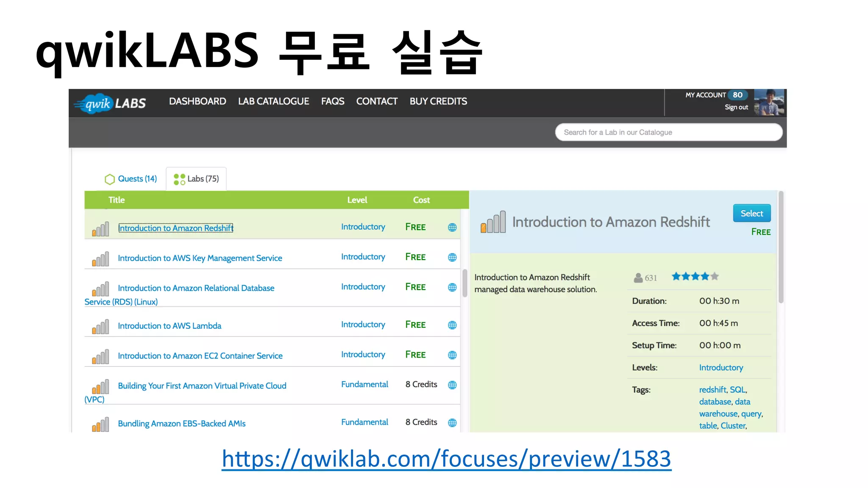This screenshot has height=488, width=868.
Task: Click the warehouse tag
Action: click(x=718, y=414)
